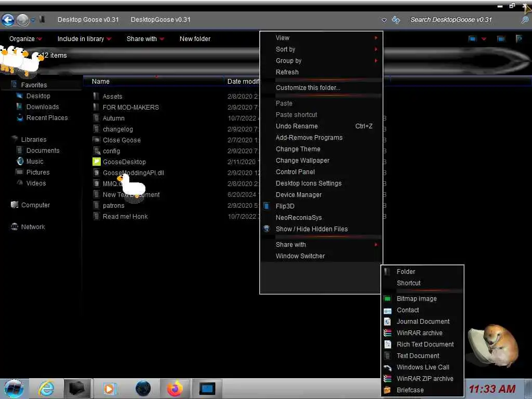532x399 pixels.
Task: Click the Flip3D icon in context menu
Action: [267, 206]
